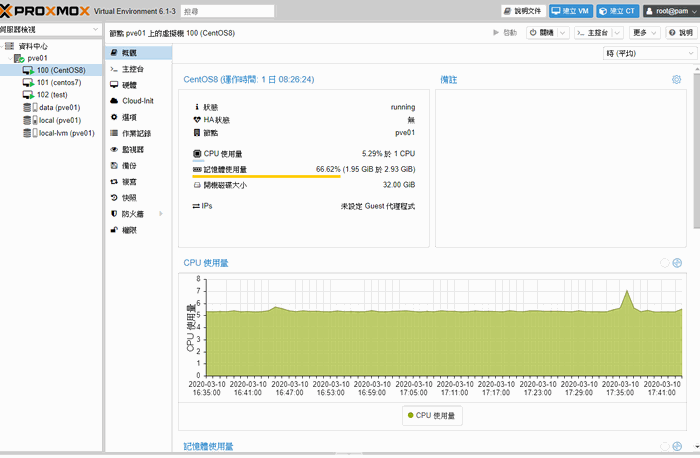Click the 建立 CT button

(618, 11)
